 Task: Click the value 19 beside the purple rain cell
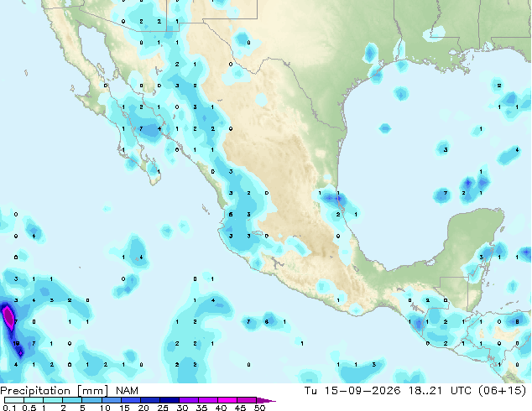pos(16,343)
